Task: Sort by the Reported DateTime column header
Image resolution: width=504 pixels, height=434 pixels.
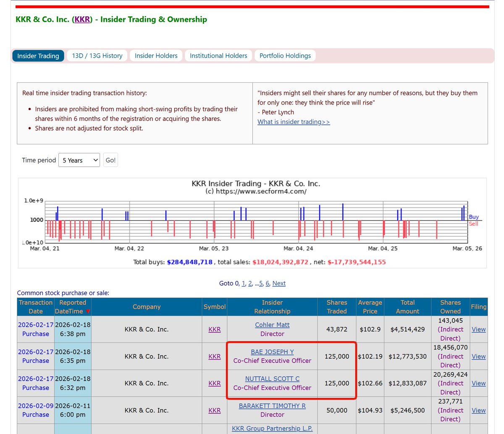Action: pyautogui.click(x=73, y=307)
